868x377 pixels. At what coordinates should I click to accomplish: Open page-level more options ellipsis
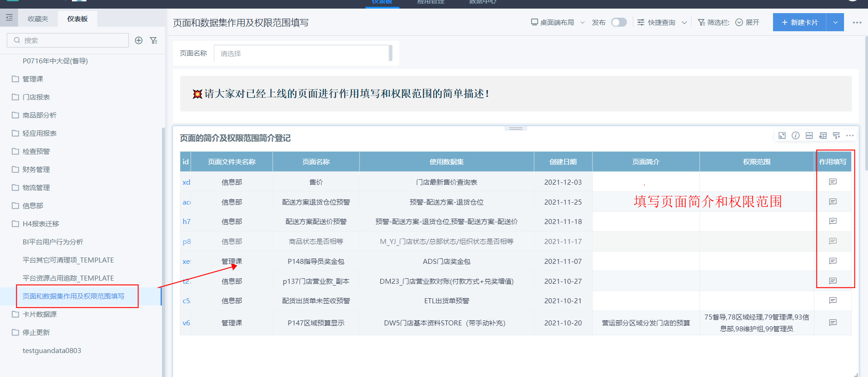click(857, 22)
